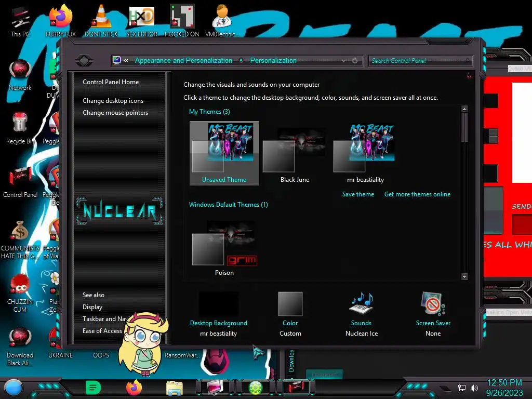Click the theme list scroll up arrow

tap(464, 109)
